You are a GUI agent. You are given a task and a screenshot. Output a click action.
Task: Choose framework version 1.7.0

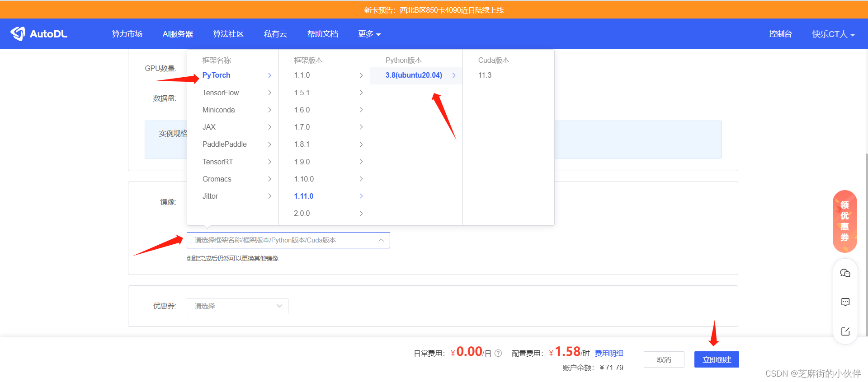click(325, 127)
